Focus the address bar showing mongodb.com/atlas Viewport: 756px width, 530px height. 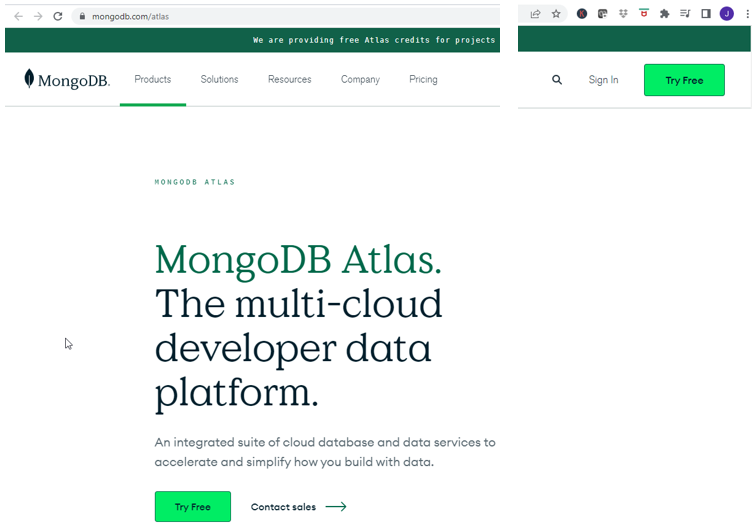285,16
